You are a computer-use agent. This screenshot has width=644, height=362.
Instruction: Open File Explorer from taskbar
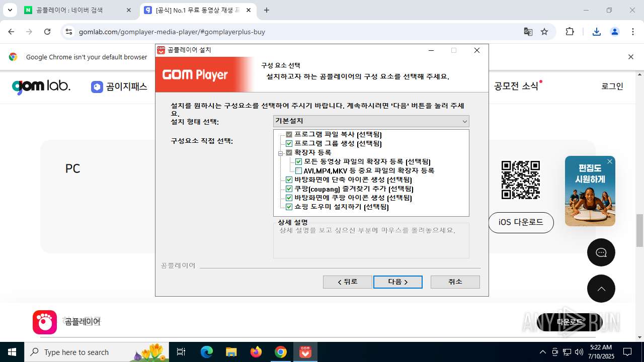pyautogui.click(x=231, y=352)
